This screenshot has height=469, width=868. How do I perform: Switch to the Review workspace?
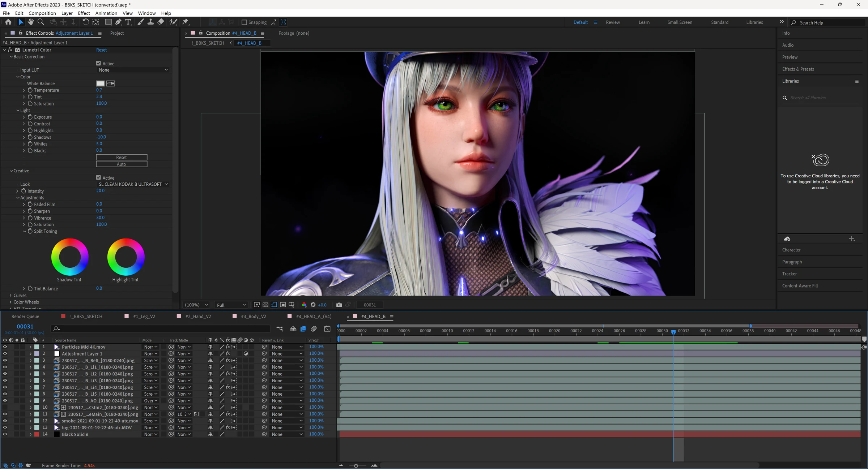[x=613, y=22]
